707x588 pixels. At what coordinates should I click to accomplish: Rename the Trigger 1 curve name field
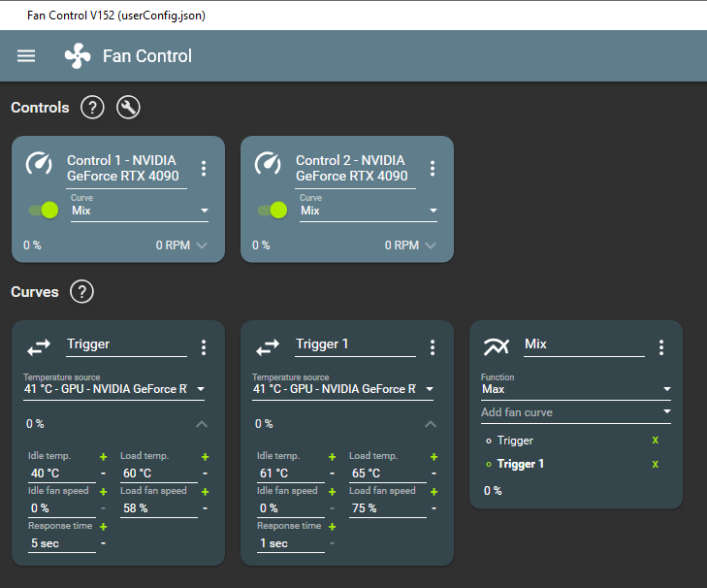[355, 344]
